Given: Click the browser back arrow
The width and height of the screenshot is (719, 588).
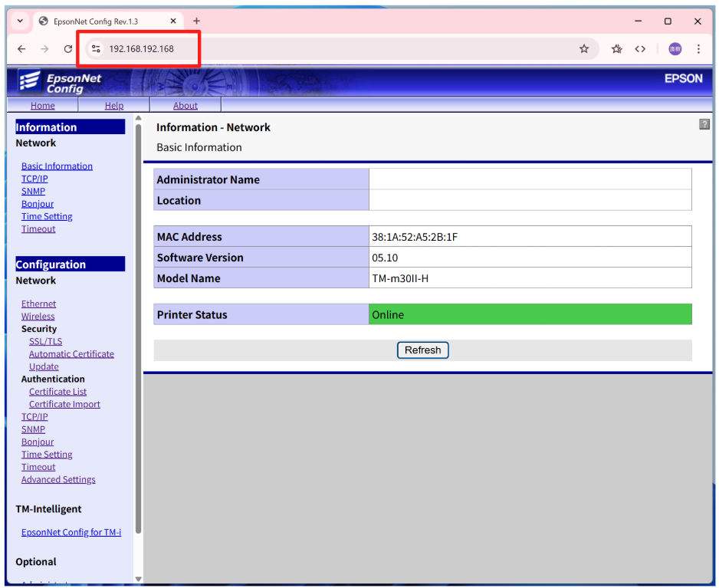Looking at the screenshot, I should tap(21, 48).
